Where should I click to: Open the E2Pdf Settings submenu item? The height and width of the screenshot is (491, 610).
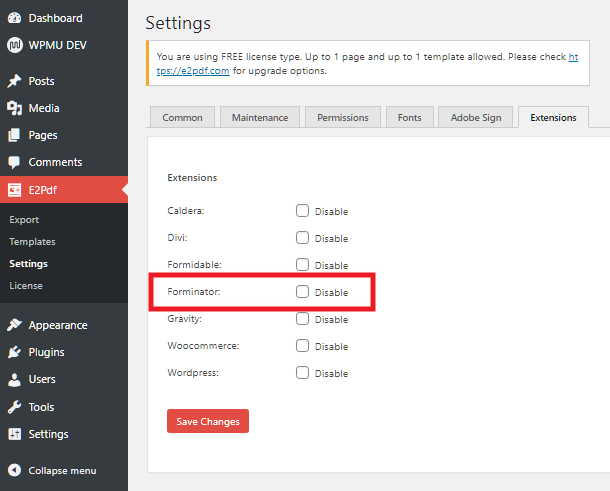(28, 263)
